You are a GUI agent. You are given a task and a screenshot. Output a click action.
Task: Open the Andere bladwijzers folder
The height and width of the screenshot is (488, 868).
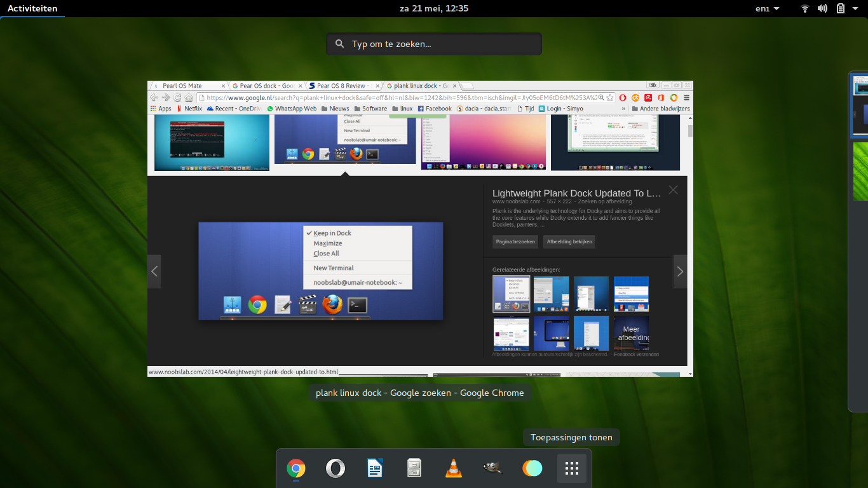click(x=661, y=109)
